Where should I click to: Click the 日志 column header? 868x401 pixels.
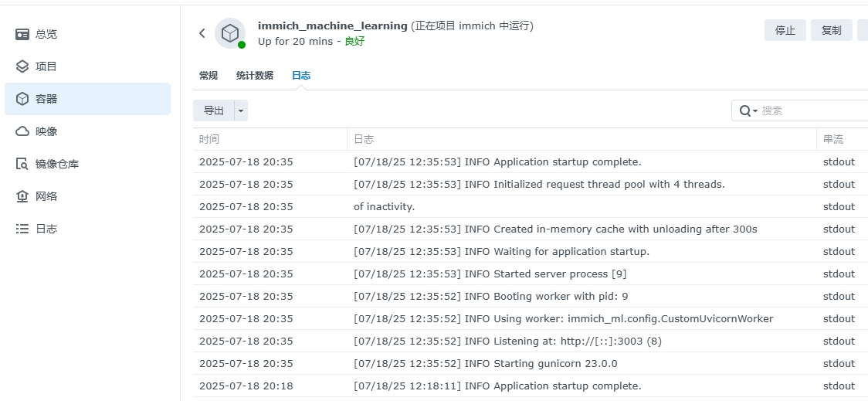581,140
